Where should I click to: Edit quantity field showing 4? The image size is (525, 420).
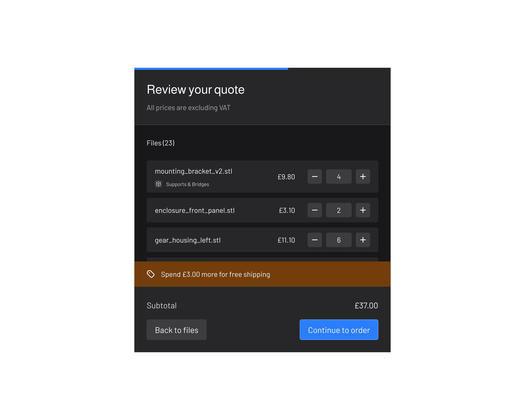click(x=338, y=177)
